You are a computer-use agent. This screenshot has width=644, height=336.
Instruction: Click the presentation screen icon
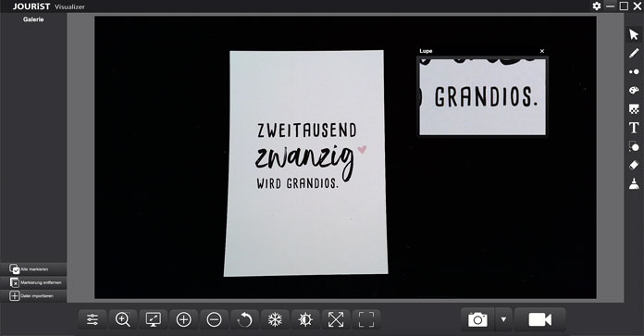[154, 319]
